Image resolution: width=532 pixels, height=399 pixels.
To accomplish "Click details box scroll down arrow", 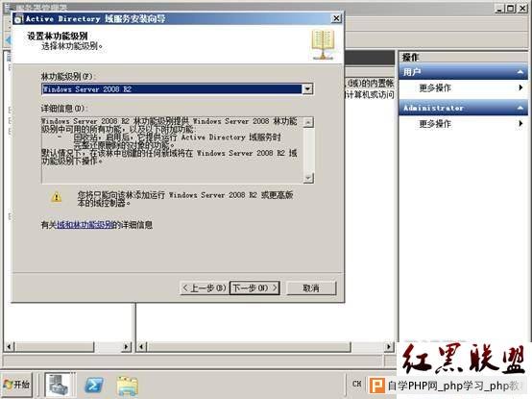I will 308,178.
